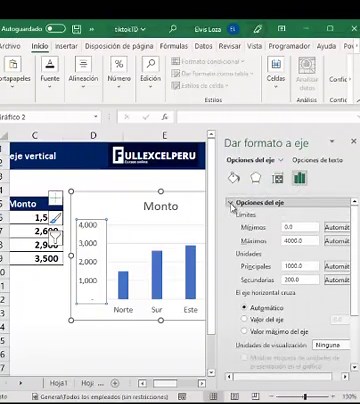Open Unidades de visualización Ninguna dropdown
360x404 pixels.
[331, 345]
